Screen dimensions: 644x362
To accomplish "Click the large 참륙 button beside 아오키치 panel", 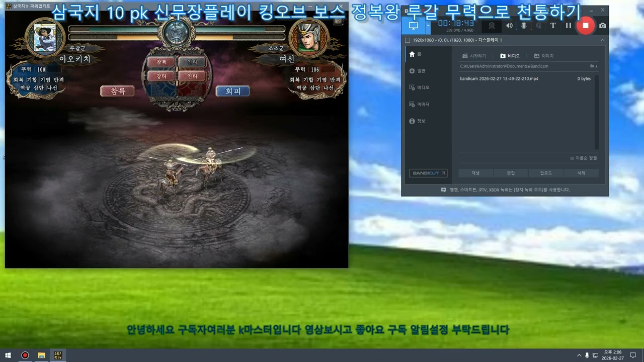I will click(117, 91).
